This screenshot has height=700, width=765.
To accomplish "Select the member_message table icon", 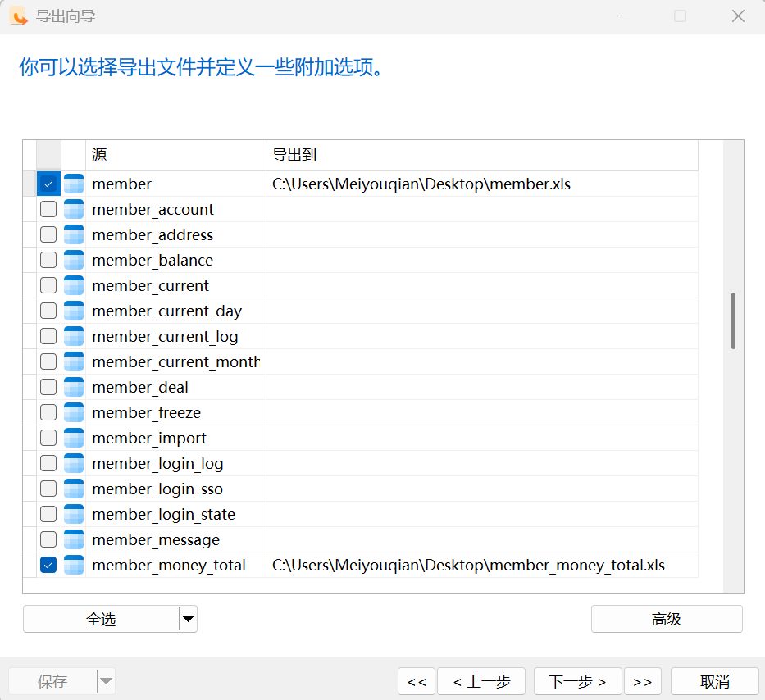I will click(x=74, y=540).
